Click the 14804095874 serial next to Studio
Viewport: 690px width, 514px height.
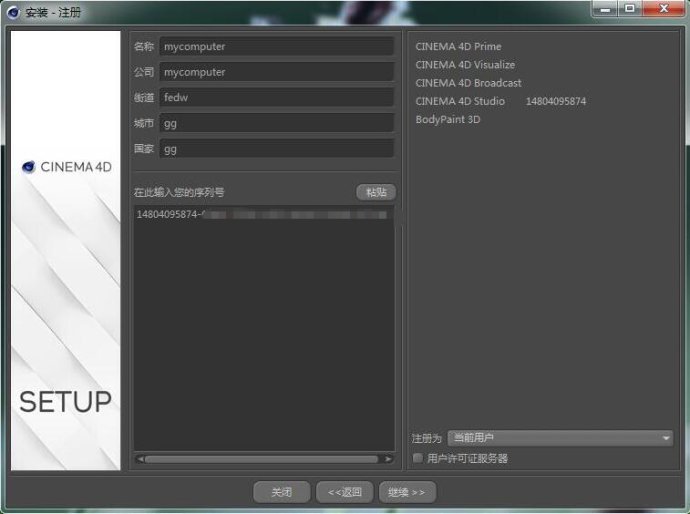click(556, 101)
